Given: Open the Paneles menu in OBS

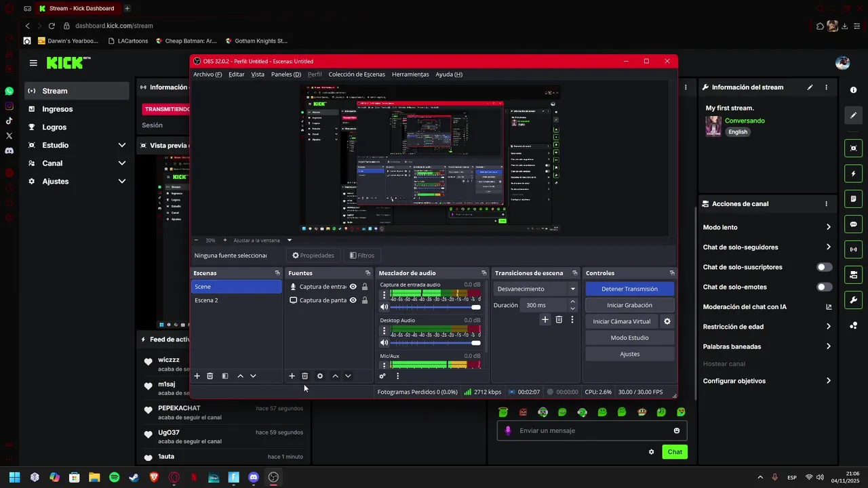Looking at the screenshot, I should pos(286,75).
